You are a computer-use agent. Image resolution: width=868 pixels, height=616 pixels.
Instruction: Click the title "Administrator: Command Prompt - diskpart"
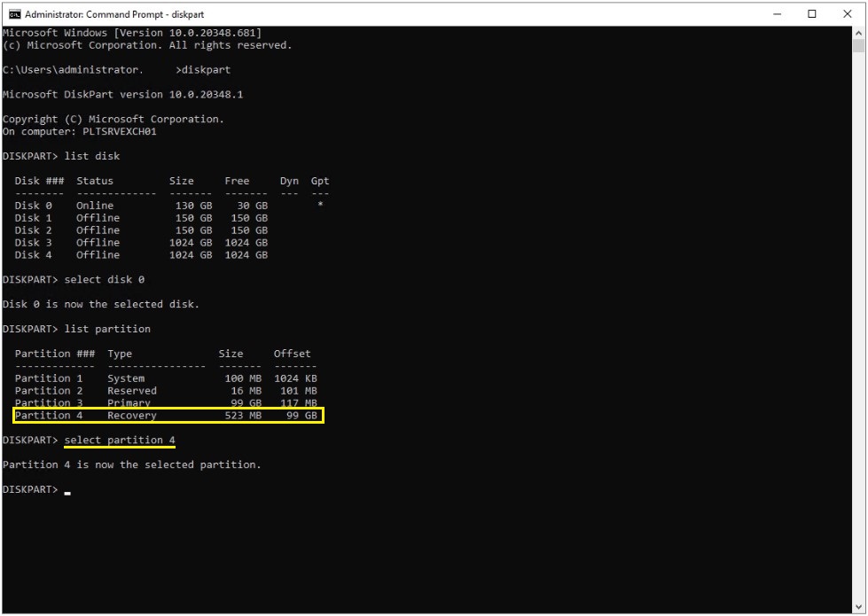114,14
